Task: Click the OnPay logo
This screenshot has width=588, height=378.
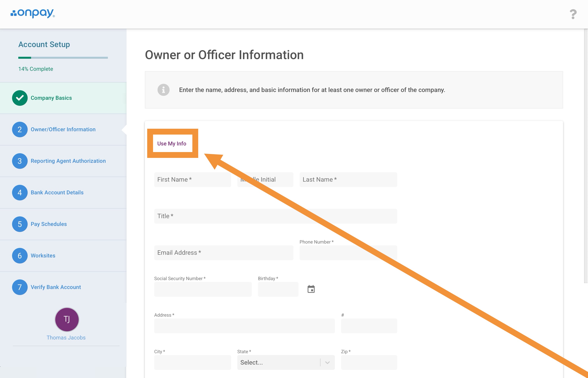Action: (x=33, y=13)
